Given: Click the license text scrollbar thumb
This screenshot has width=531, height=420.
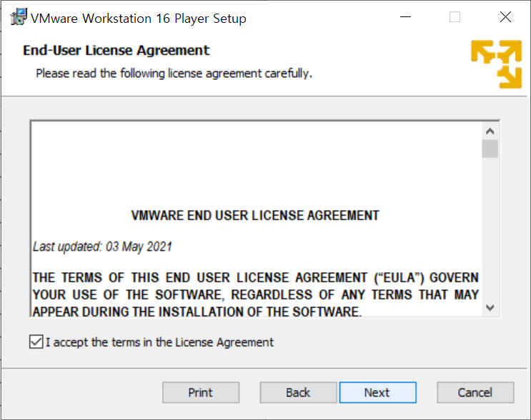Looking at the screenshot, I should point(490,149).
